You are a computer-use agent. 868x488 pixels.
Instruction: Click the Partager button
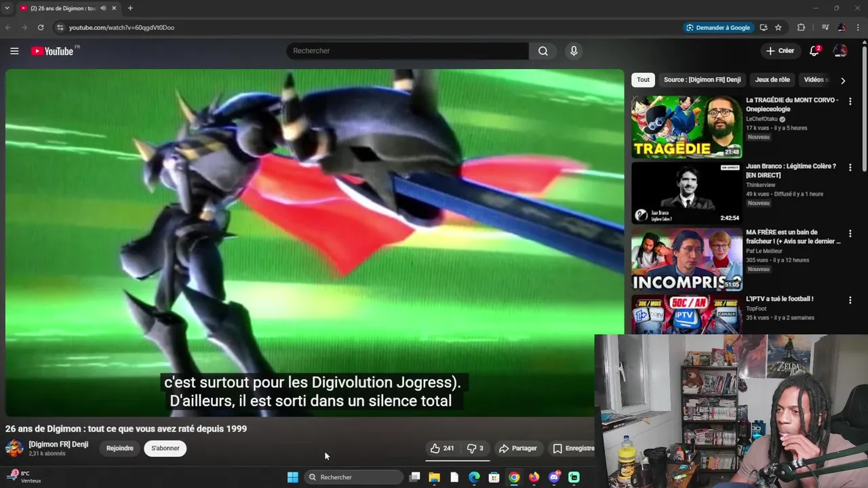tap(518, 448)
